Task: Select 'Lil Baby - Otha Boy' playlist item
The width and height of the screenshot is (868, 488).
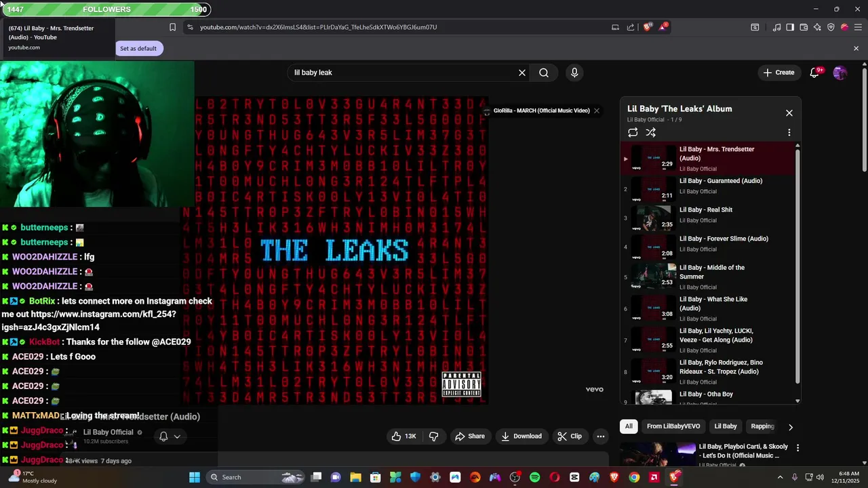Action: 708,397
